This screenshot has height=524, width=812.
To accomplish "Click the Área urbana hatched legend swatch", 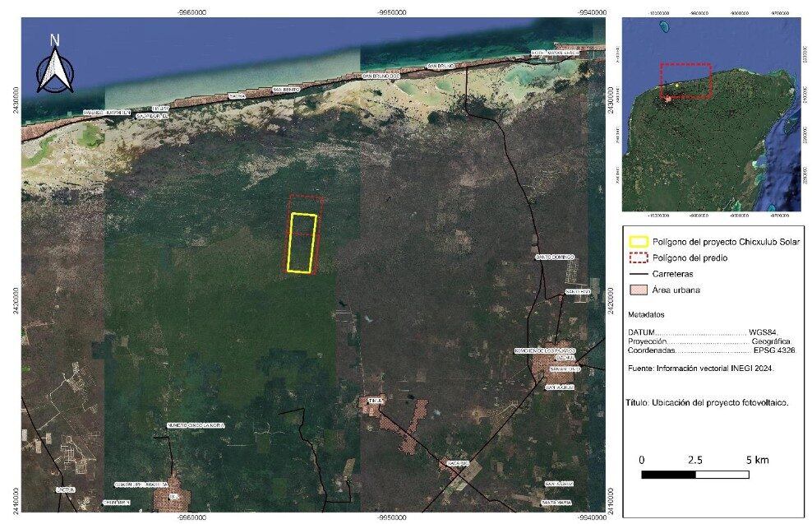I will coord(638,289).
